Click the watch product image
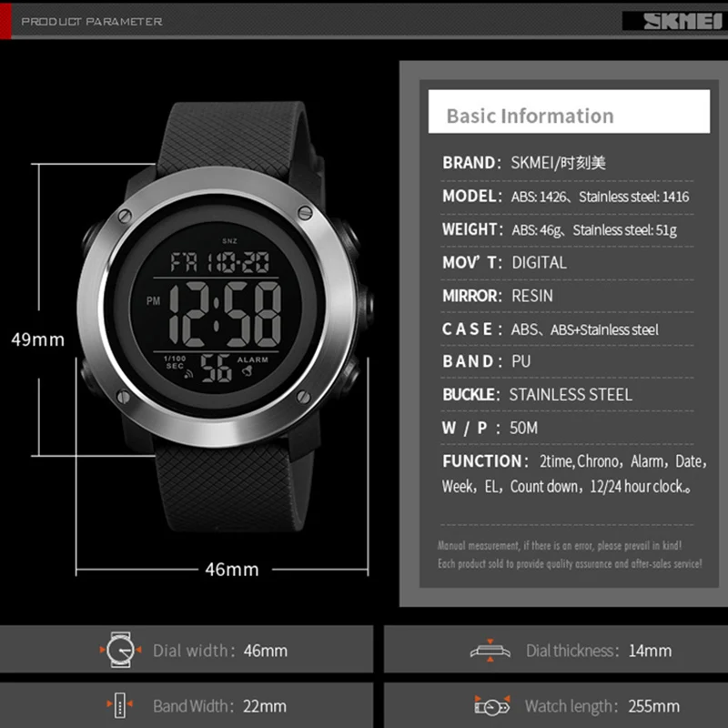 click(225, 316)
